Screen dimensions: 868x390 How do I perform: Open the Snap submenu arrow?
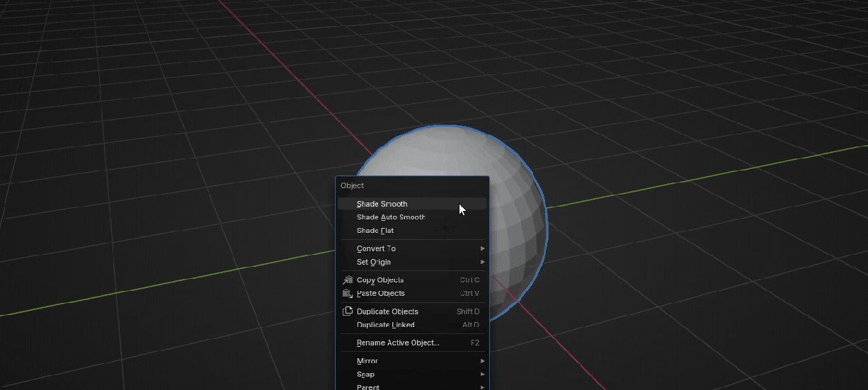coord(482,374)
